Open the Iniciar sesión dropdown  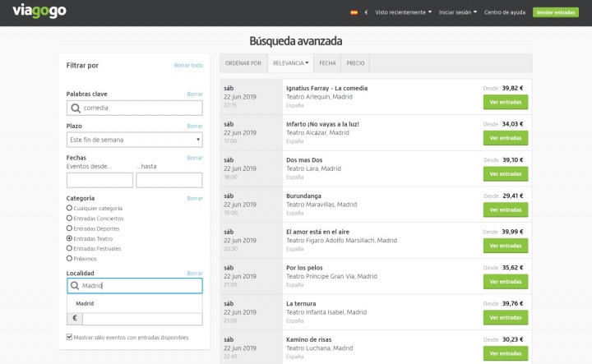click(458, 12)
